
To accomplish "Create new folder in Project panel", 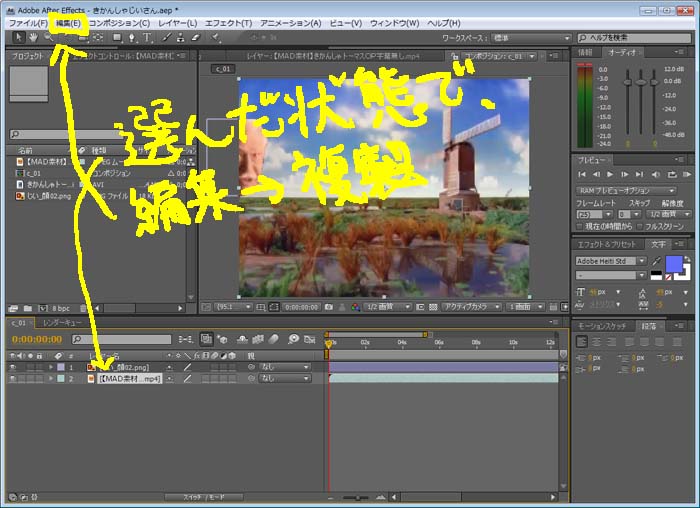I will [28, 308].
